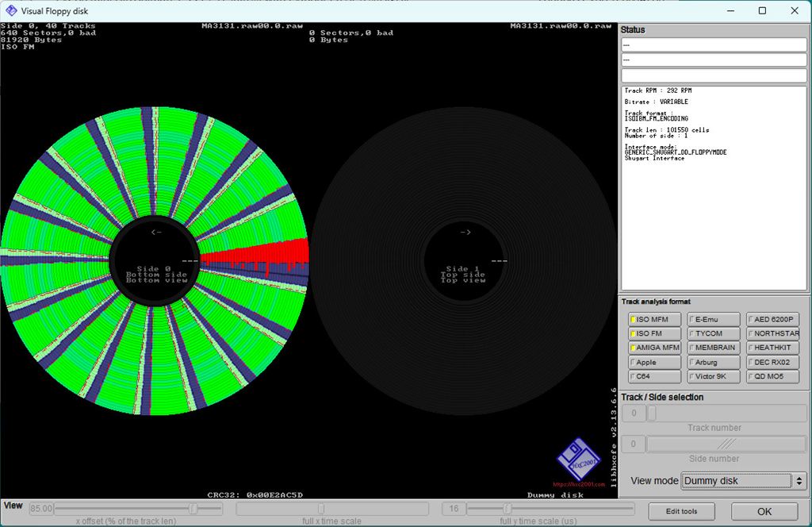
Task: Click the 'Side 0, 40 Tracks' header text
Action: [x=48, y=26]
